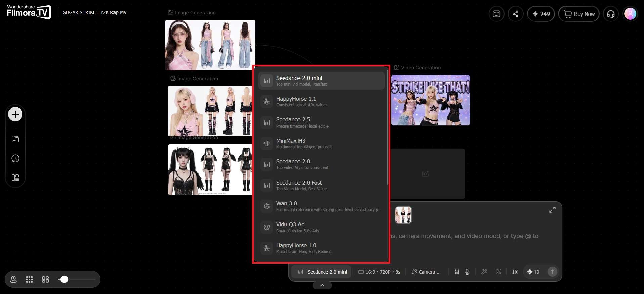The height and width of the screenshot is (294, 644).
Task: Click the reference image thumbnail in prompt box
Action: tap(403, 215)
